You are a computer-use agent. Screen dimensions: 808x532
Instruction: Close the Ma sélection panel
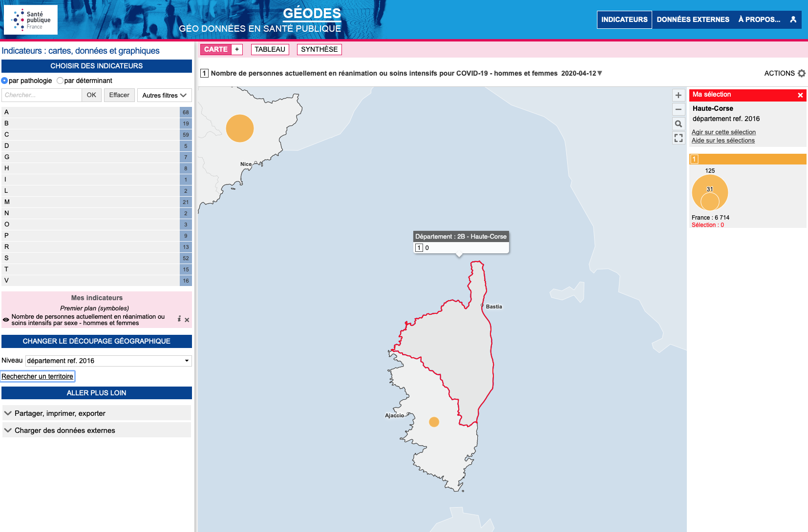(x=800, y=95)
